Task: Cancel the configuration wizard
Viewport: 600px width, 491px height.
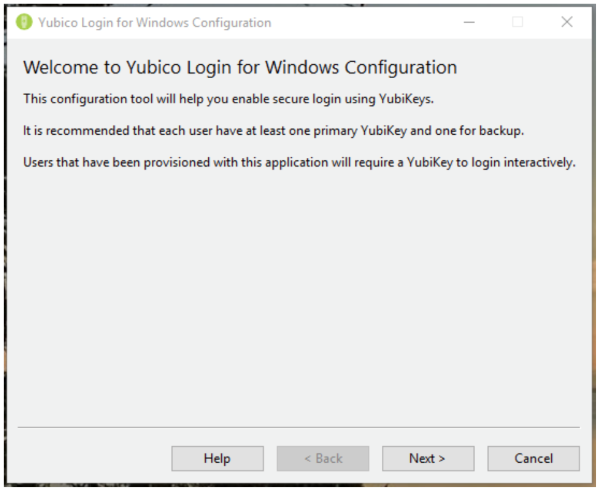Action: pyautogui.click(x=533, y=458)
